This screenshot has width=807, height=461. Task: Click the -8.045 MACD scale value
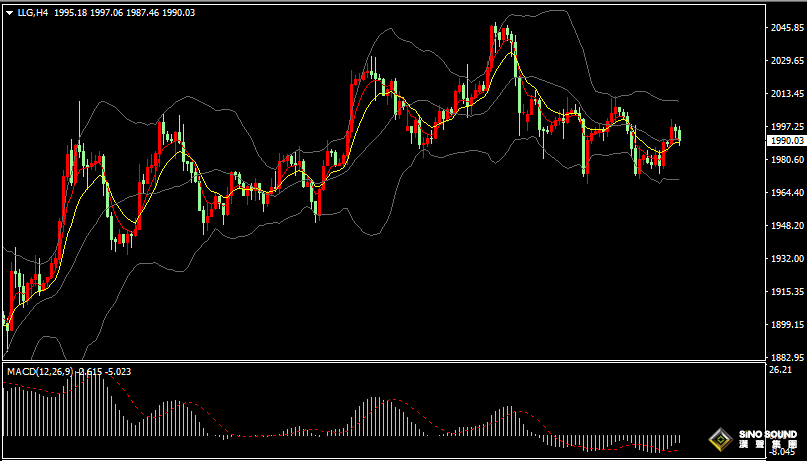tap(782, 452)
